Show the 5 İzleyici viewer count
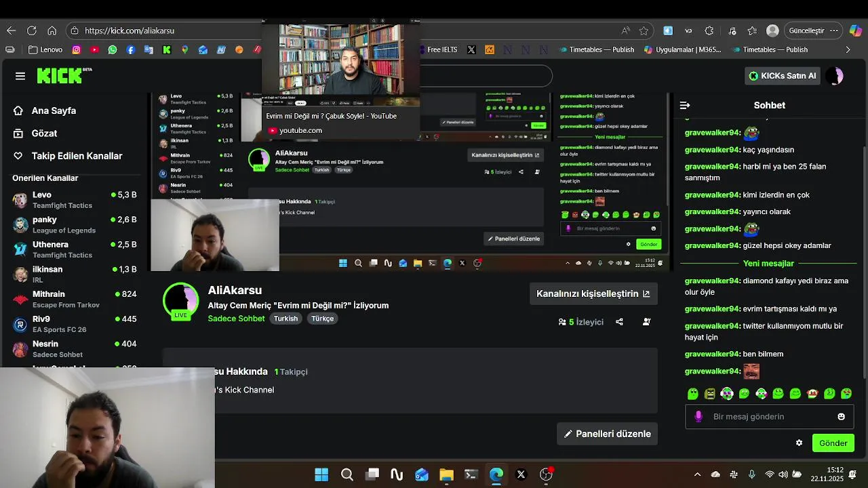 (581, 322)
